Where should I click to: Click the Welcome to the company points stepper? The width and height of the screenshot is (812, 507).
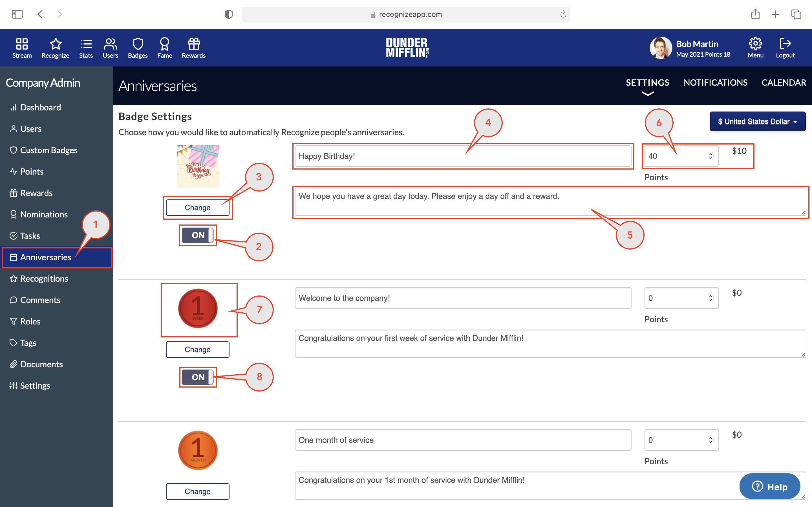tap(710, 298)
